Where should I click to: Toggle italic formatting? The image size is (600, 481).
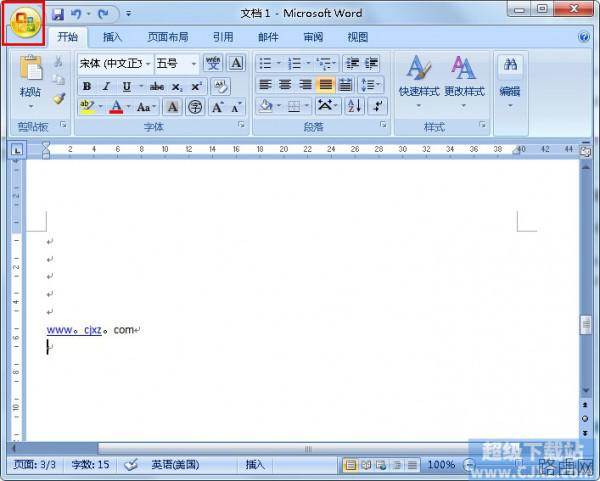[x=106, y=86]
